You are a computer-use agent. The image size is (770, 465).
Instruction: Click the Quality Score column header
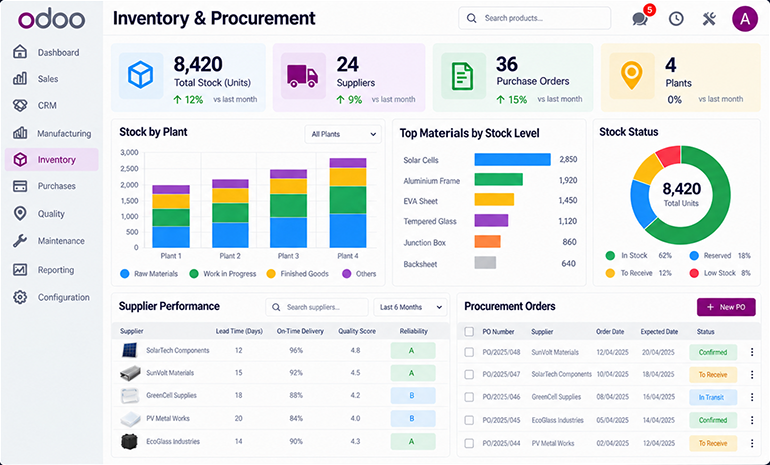[357, 331]
